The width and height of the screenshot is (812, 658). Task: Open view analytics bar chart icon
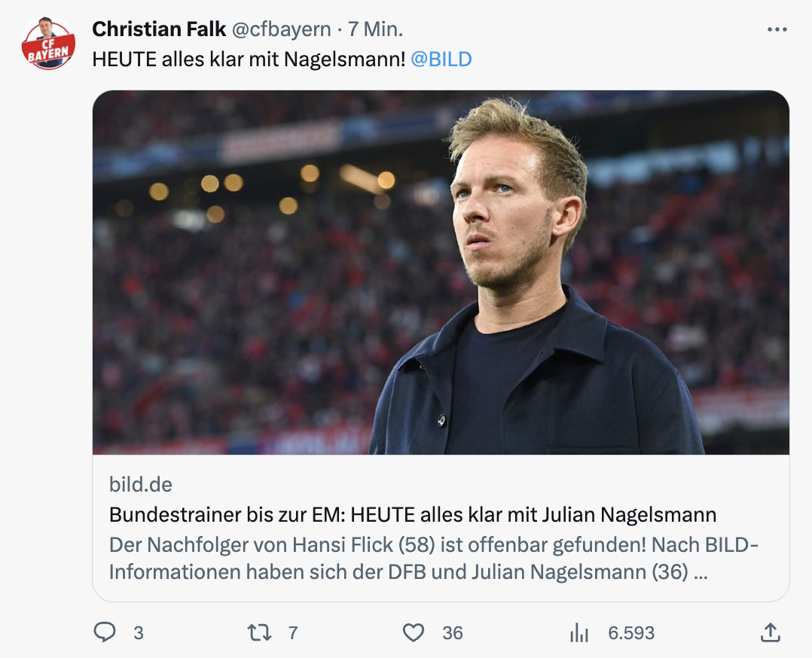pos(579,633)
